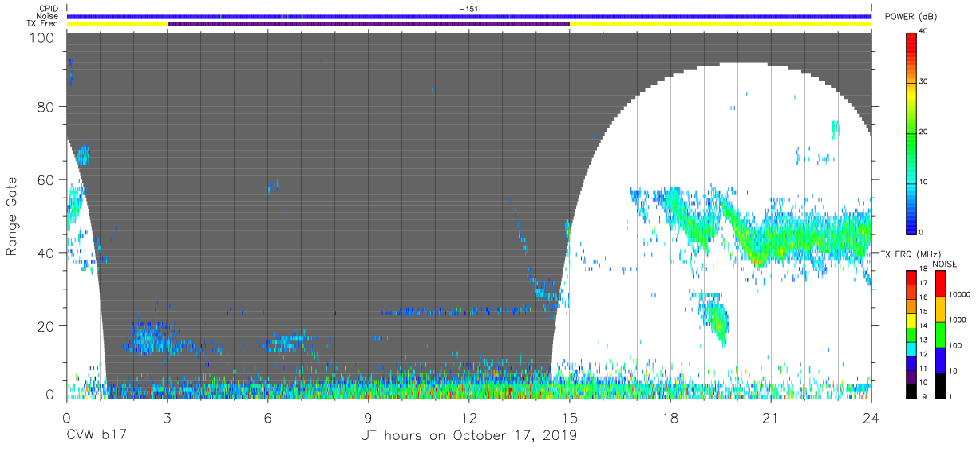Click the 24 tick on UT hours axis
Image resolution: width=980 pixels, height=452 pixels.
tap(871, 417)
